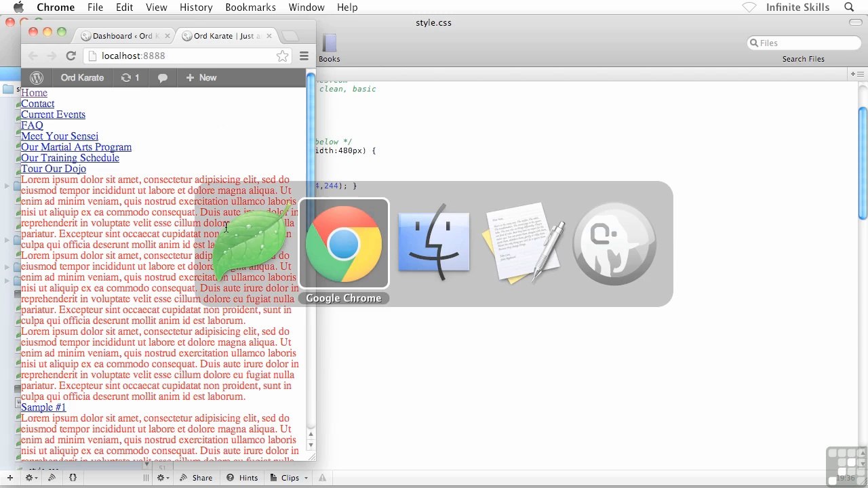Click Ord Karate in WordPress admin bar
The width and height of the screenshot is (868, 488).
point(82,78)
